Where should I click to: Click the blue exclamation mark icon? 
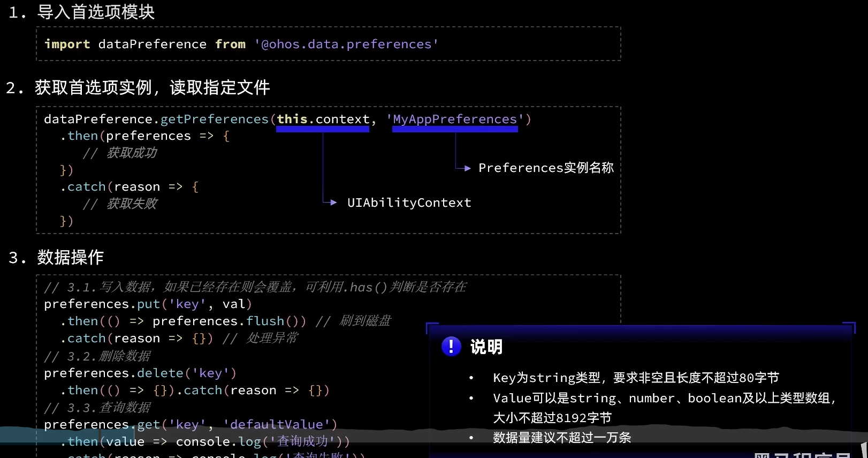pos(451,347)
